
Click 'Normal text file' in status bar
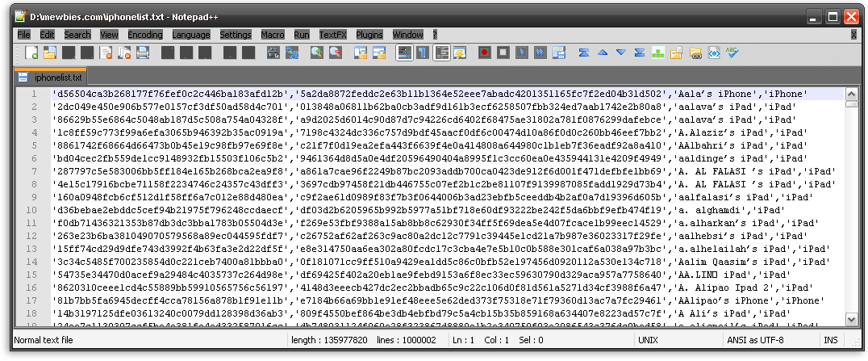[x=44, y=340]
